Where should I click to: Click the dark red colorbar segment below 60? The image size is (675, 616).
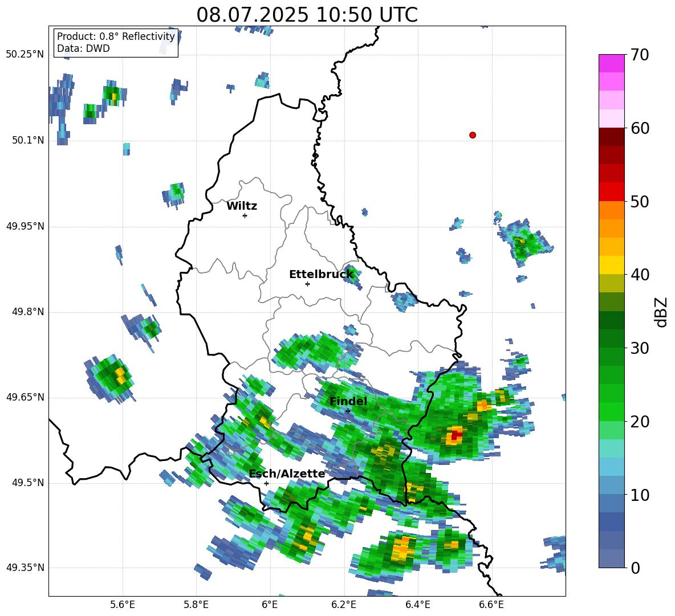click(x=611, y=137)
